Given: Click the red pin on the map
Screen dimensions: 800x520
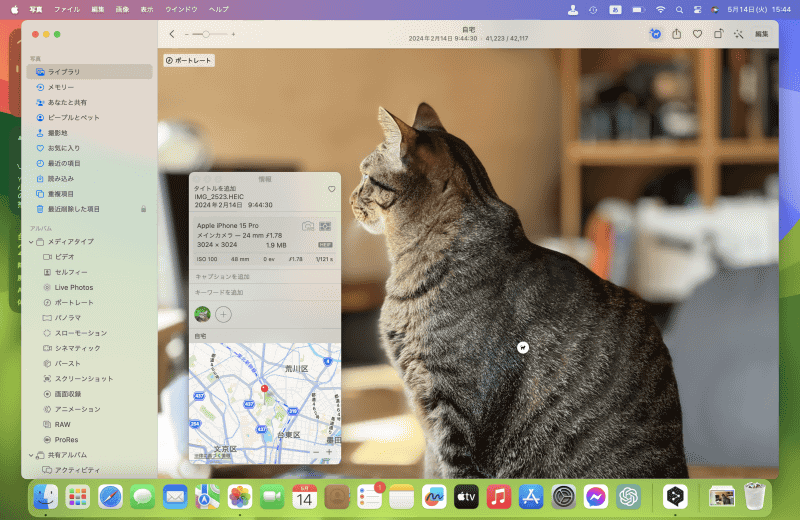Looking at the screenshot, I should (x=264, y=389).
